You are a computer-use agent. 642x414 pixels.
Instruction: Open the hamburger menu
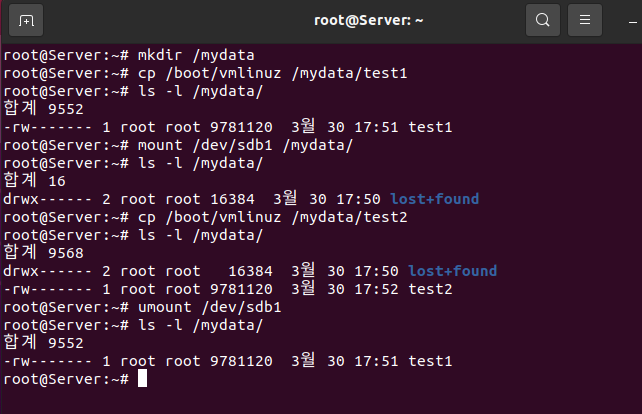pyautogui.click(x=585, y=20)
